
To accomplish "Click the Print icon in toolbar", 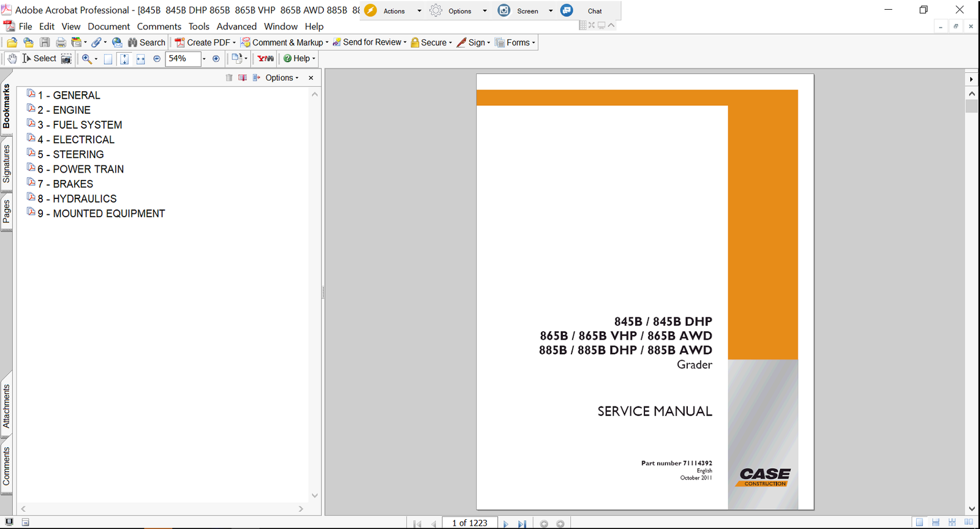I will point(61,43).
